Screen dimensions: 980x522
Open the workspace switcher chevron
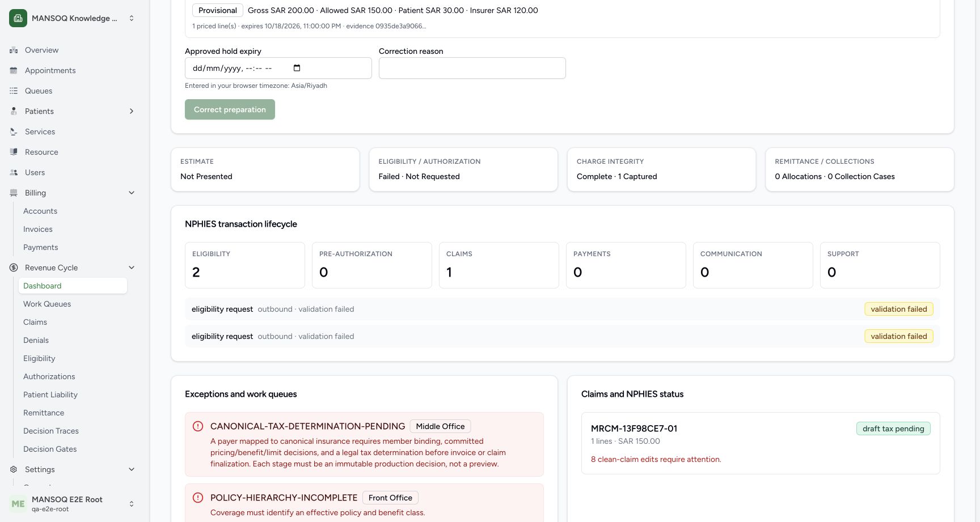[132, 18]
